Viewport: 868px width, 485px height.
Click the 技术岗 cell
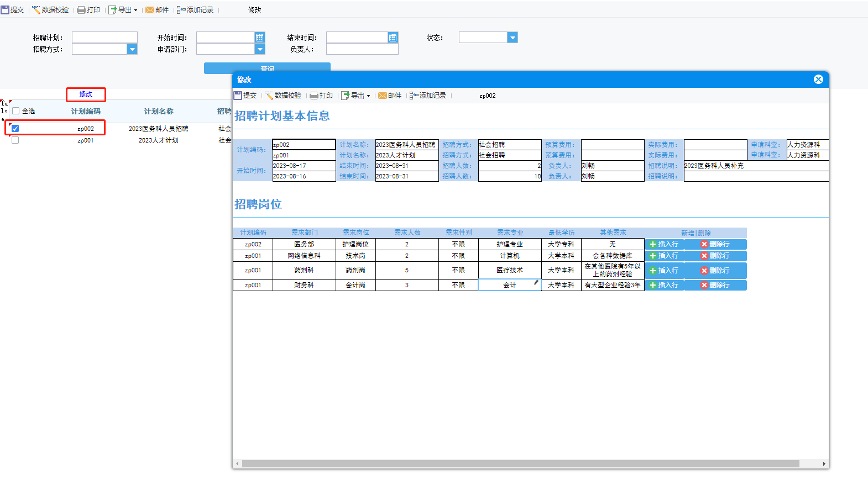point(355,256)
